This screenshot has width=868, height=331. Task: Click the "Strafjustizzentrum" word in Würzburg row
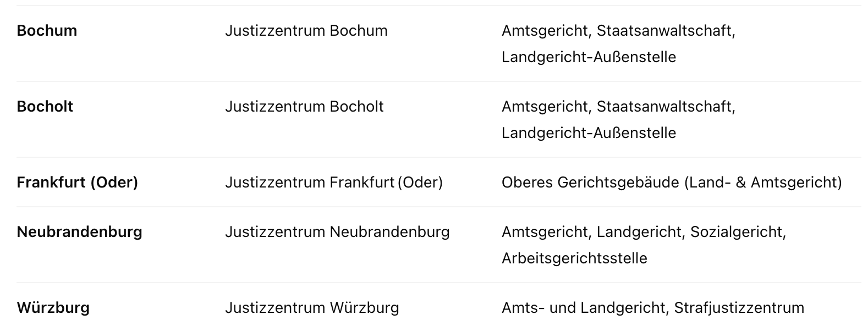[x=738, y=308]
